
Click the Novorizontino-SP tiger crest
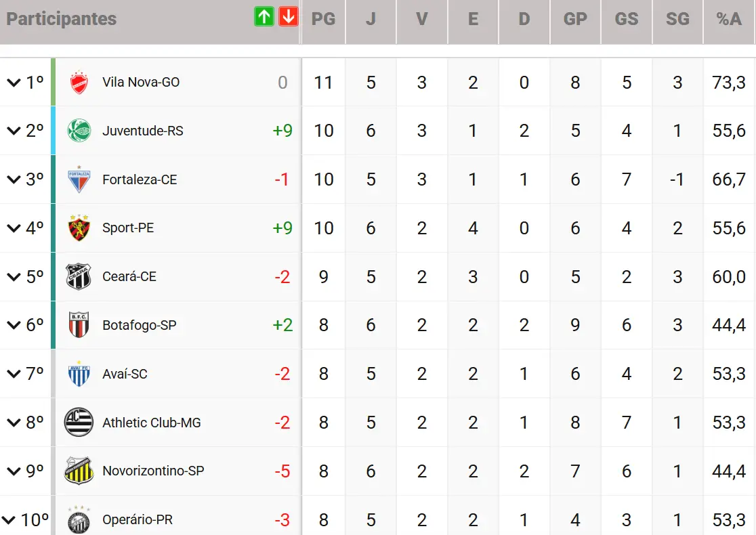[79, 471]
